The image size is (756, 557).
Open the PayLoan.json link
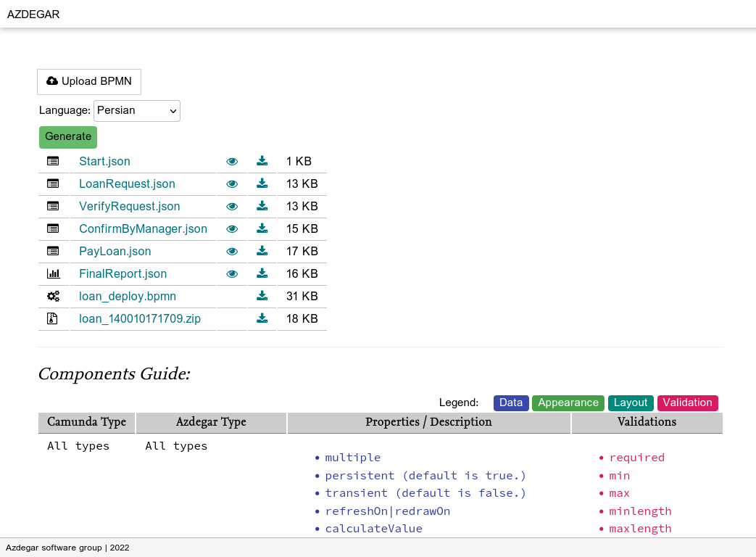(x=115, y=251)
